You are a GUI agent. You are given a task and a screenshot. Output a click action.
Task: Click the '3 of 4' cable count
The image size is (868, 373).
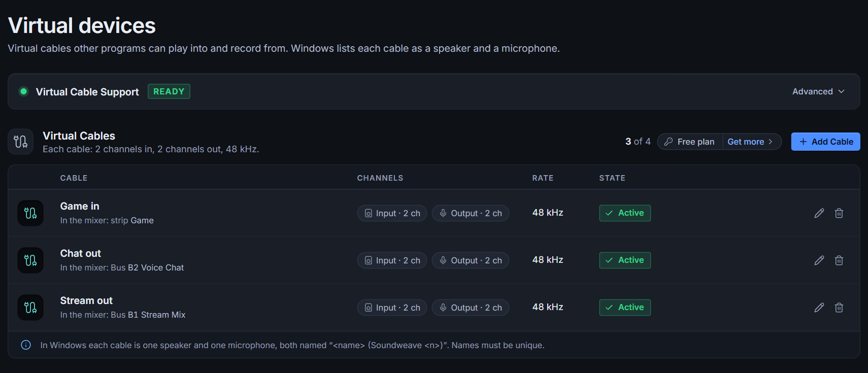(638, 142)
